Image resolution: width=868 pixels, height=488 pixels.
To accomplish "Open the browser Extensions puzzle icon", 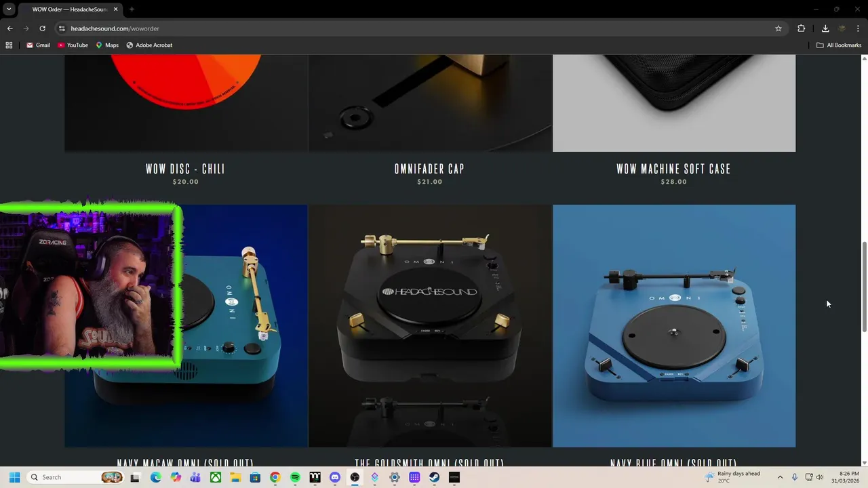I will [802, 28].
